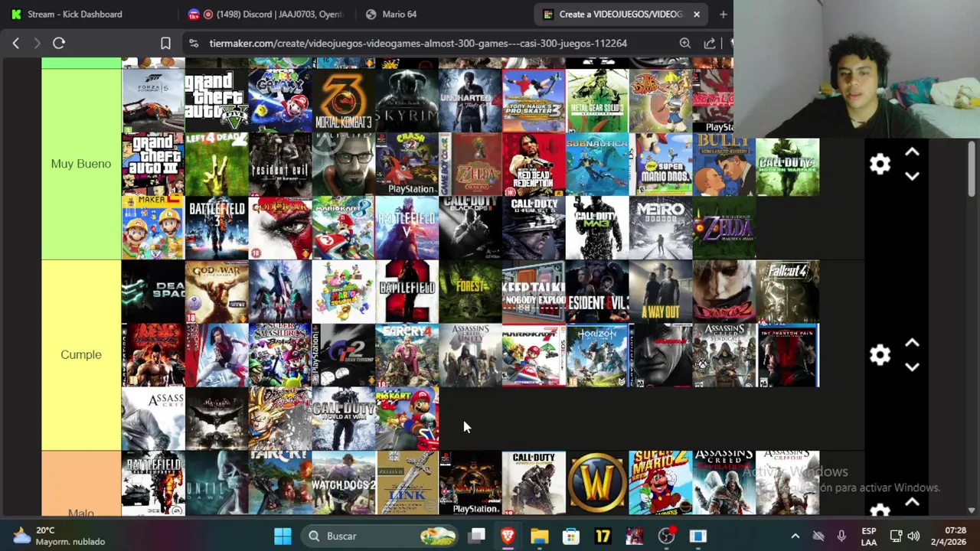980x551 pixels.
Task: Reload the tiermaker page
Action: (59, 44)
